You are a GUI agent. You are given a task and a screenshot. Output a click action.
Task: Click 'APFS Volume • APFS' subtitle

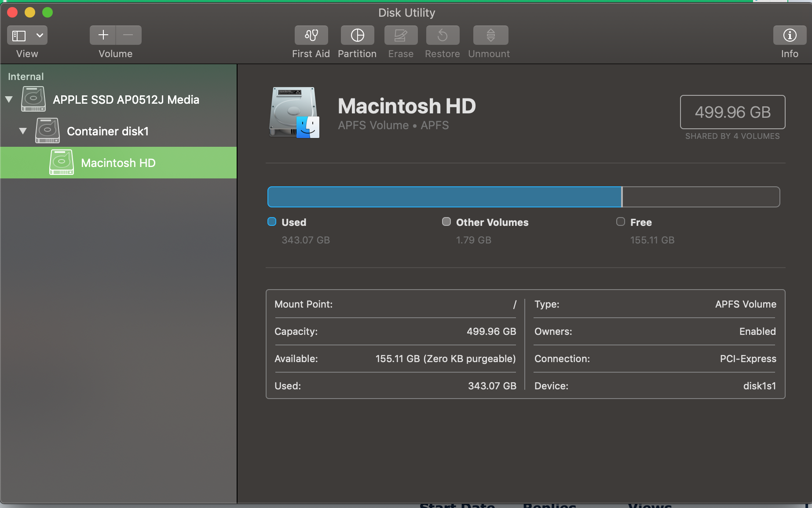coord(393,125)
